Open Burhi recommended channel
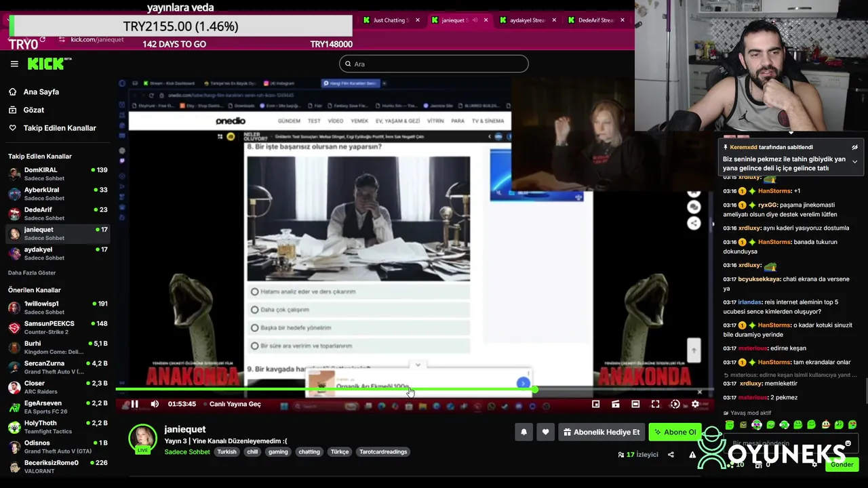The width and height of the screenshot is (868, 488). [x=58, y=347]
